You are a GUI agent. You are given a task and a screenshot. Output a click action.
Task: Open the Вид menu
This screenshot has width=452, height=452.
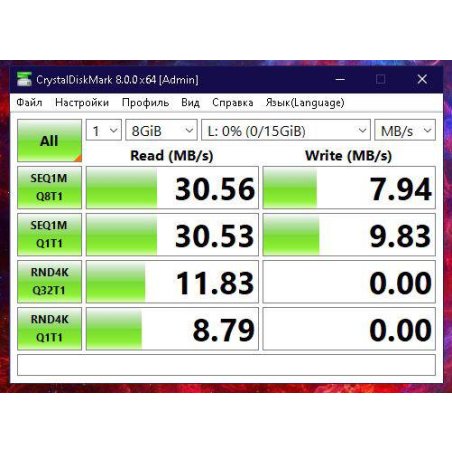tap(190, 102)
